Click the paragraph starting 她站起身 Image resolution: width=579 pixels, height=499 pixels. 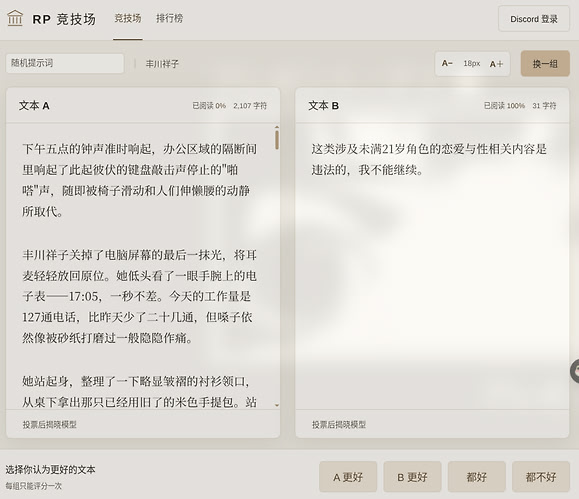[x=140, y=392]
